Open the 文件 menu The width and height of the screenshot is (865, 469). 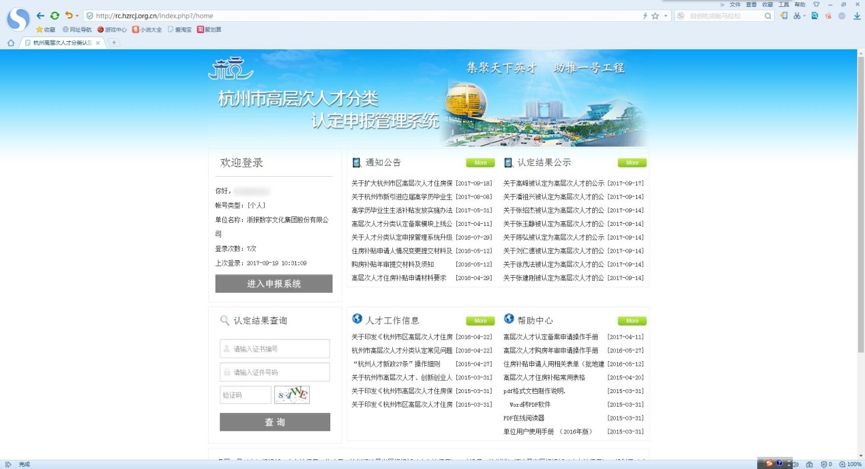[x=735, y=4]
